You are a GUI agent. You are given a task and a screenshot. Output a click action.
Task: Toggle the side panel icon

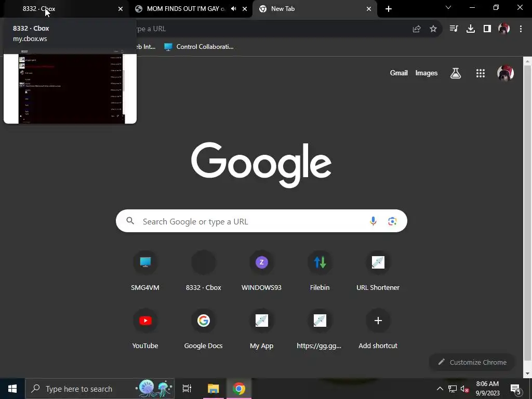click(x=487, y=29)
